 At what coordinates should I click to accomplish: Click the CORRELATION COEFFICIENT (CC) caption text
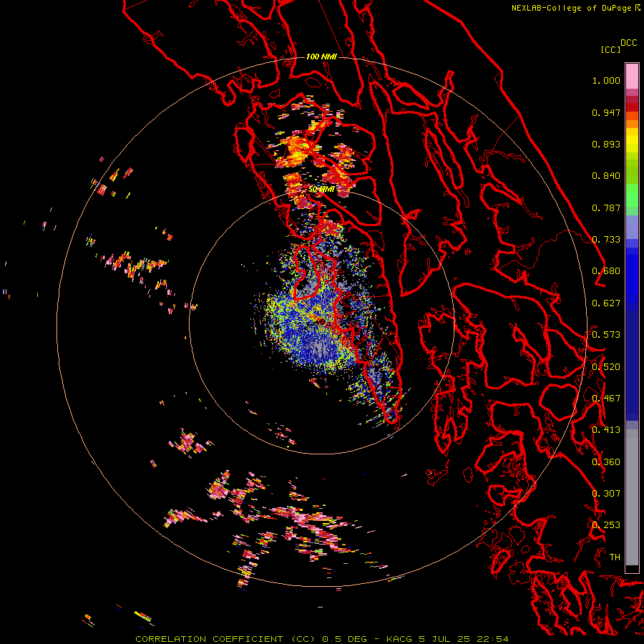pos(225,639)
